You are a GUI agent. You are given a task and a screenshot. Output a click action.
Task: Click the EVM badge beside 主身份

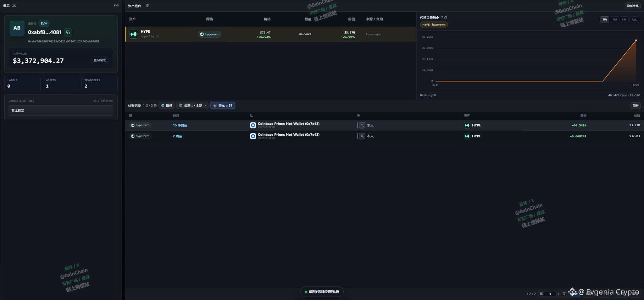click(44, 24)
